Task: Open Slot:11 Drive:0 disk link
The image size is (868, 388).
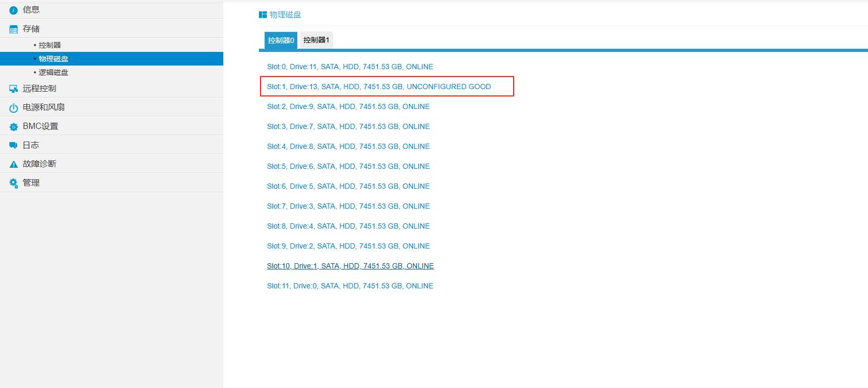Action: (x=350, y=286)
